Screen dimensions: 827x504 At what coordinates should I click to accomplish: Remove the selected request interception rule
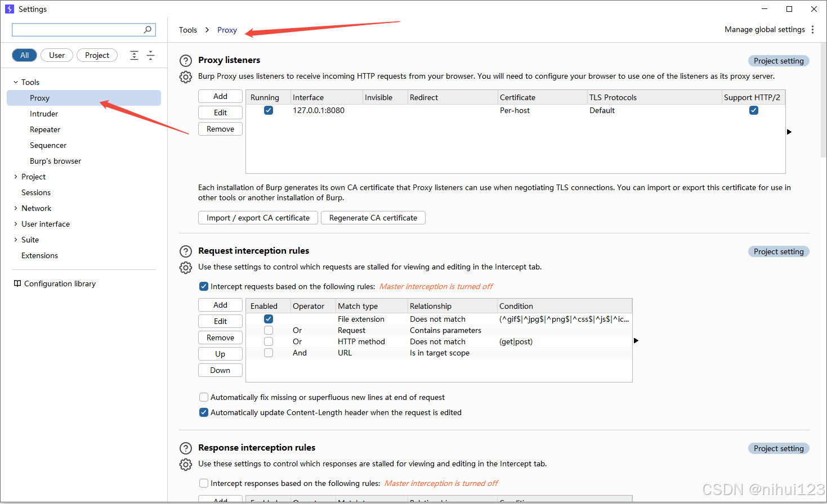click(x=220, y=337)
